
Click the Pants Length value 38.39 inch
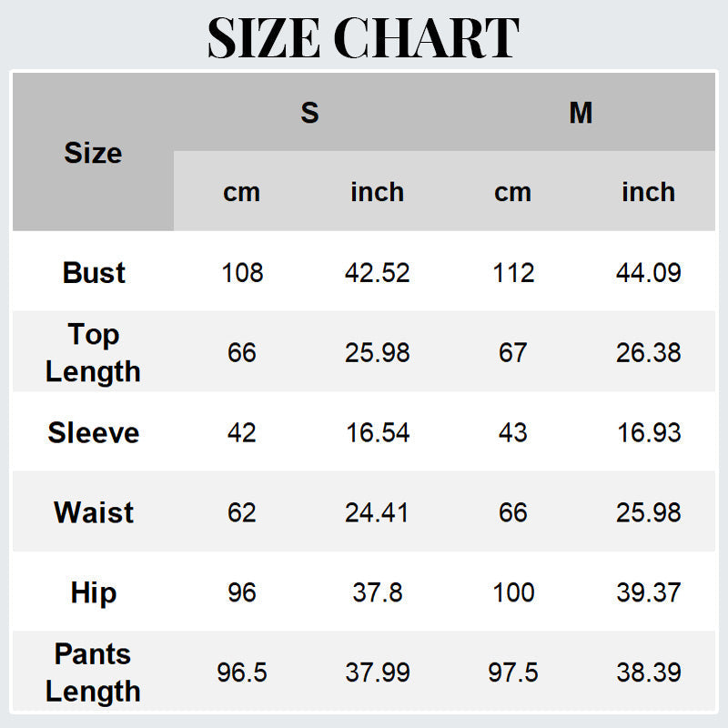[x=648, y=672]
